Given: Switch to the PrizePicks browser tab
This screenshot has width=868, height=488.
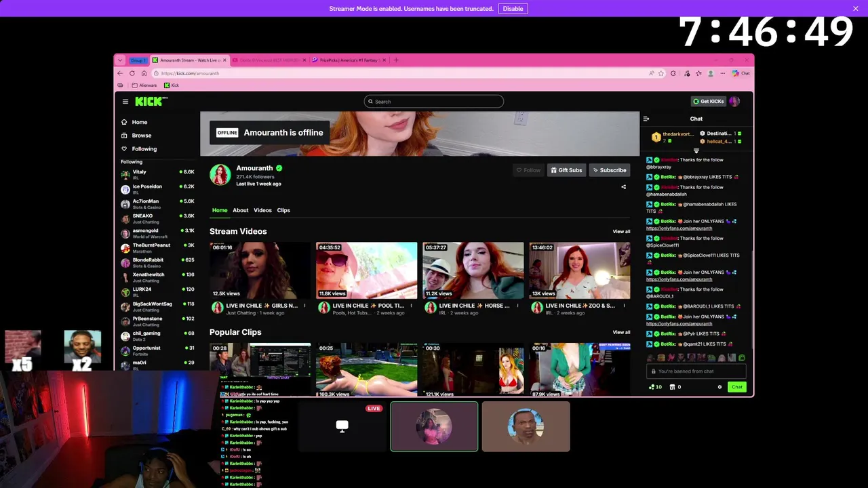Looking at the screenshot, I should (x=349, y=60).
